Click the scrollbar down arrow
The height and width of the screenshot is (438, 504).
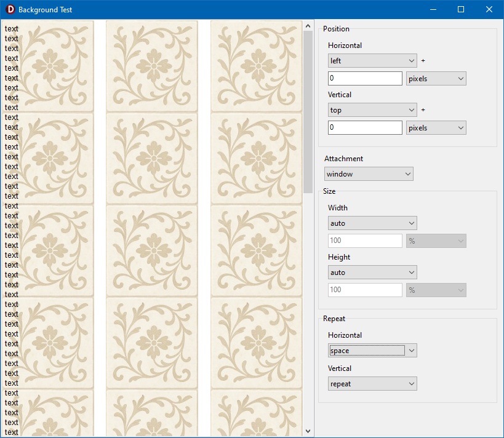coord(308,432)
